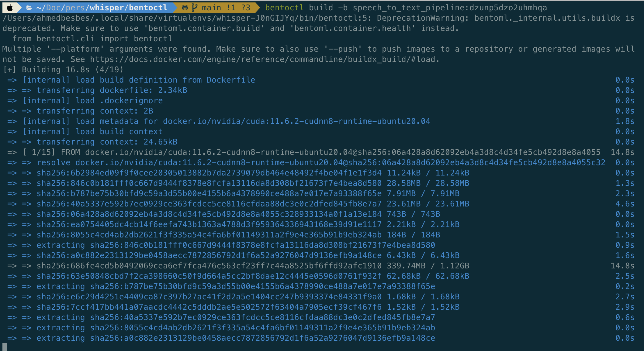Click the "Multiple '--platform' arguments" warning
644x351 pixels.
pyautogui.click(x=318, y=54)
